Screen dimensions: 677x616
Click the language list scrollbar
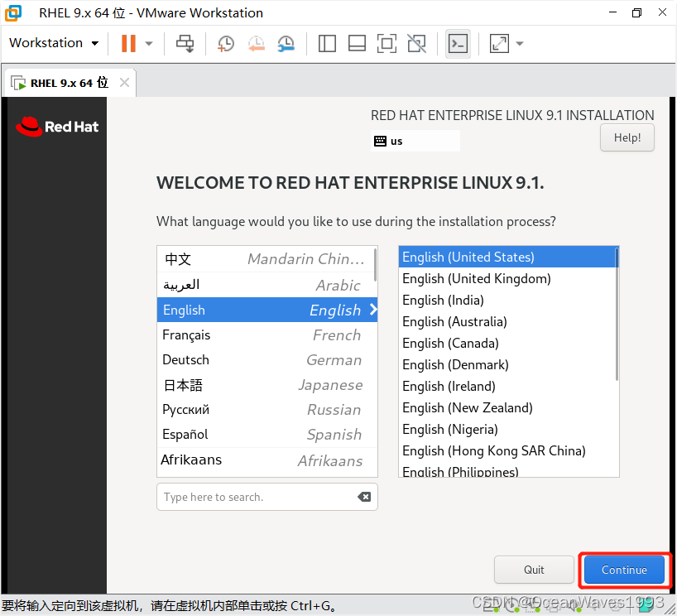pyautogui.click(x=376, y=264)
